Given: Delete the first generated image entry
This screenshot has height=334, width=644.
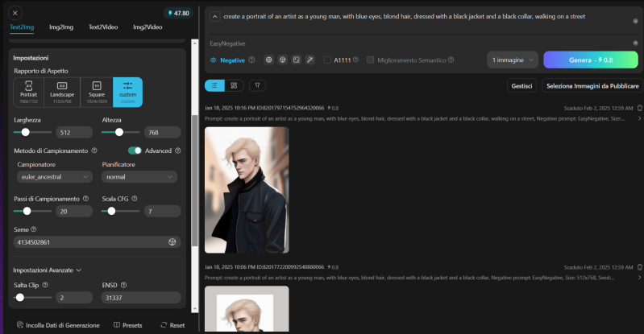Looking at the screenshot, I should coord(639,108).
